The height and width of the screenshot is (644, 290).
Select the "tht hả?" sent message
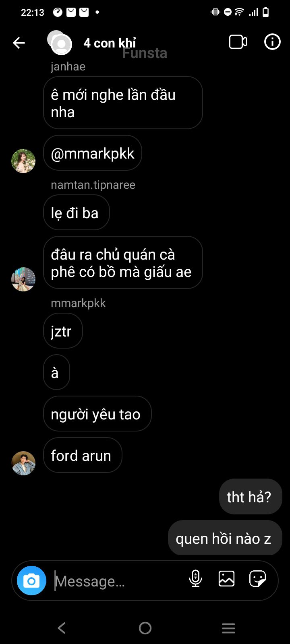(251, 497)
